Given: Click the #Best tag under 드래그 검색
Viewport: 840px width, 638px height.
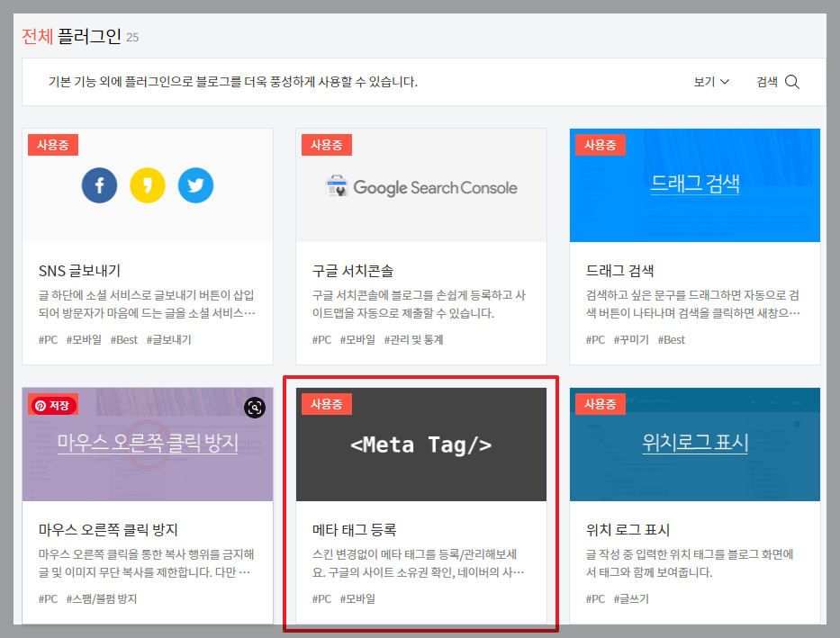Looking at the screenshot, I should point(672,340).
